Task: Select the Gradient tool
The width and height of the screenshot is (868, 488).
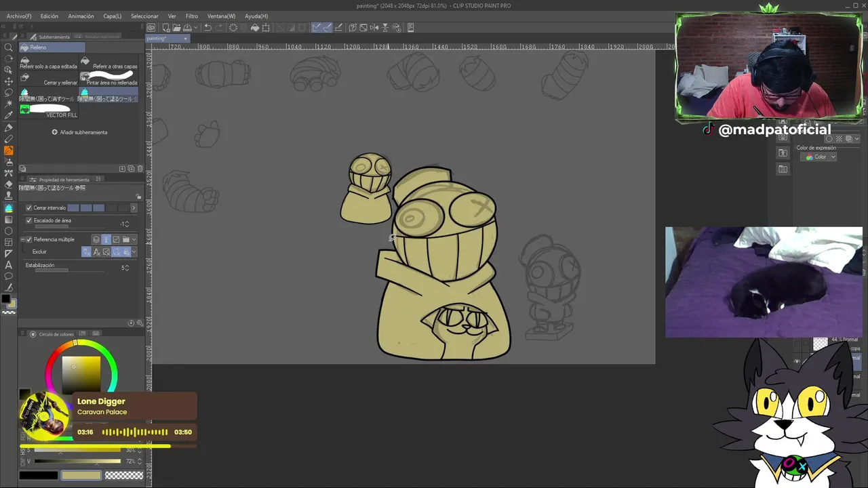Action: 8,220
